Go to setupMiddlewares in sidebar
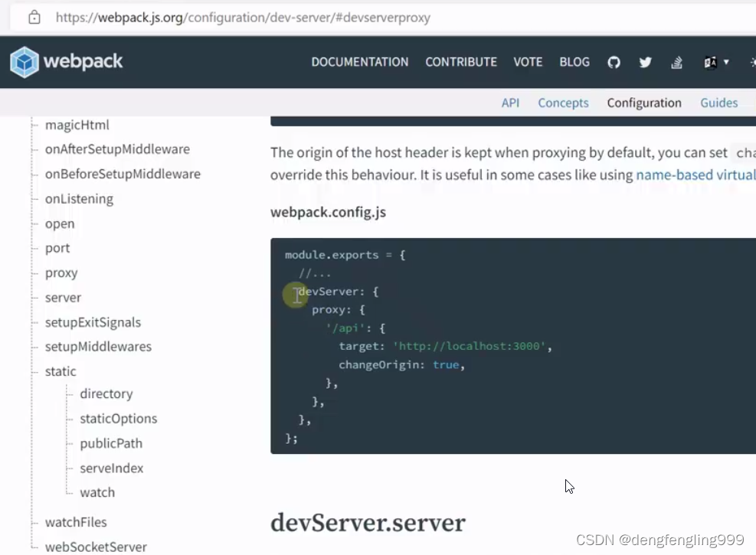Viewport: 756px width, 555px height. 98,346
